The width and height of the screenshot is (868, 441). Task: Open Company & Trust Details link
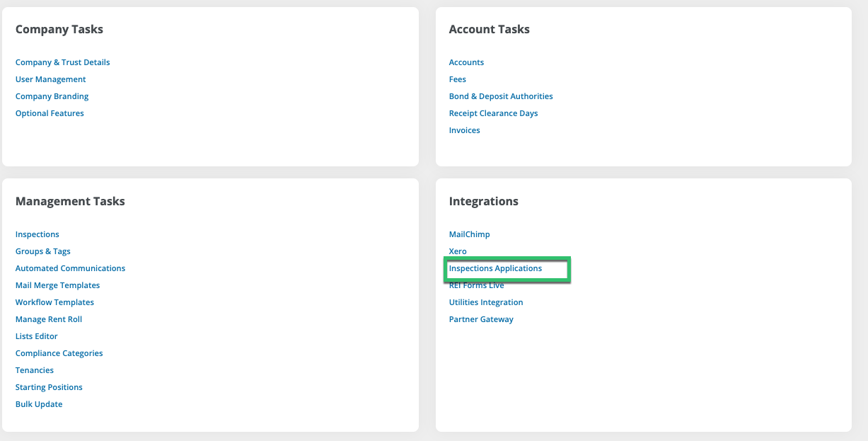(x=62, y=62)
